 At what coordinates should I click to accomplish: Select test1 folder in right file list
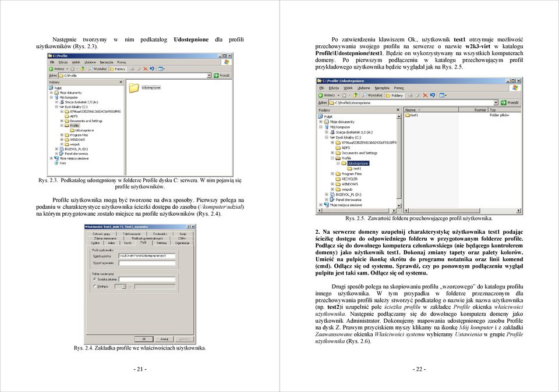pyautogui.click(x=412, y=115)
